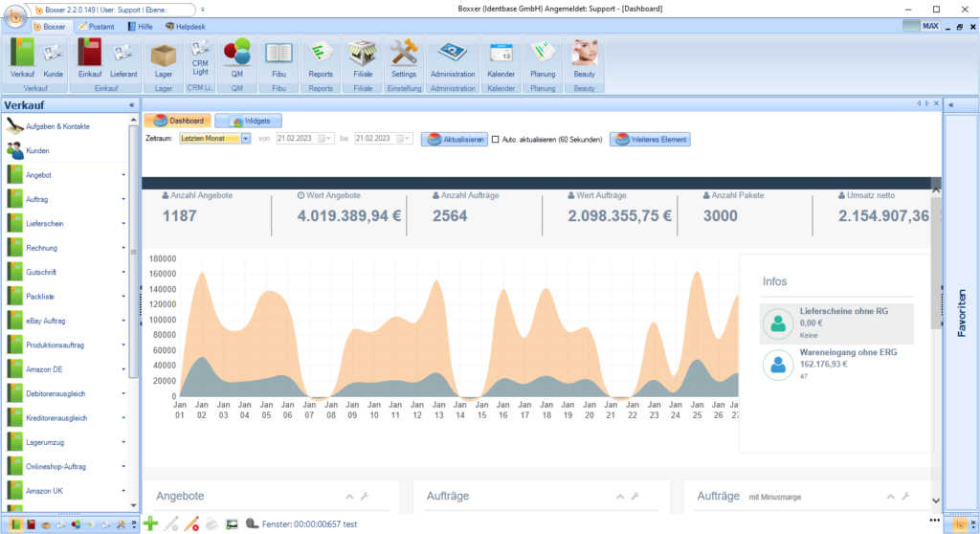This screenshot has height=534, width=980.
Task: Expand the Auftrag sidebar submenu arrow
Action: click(123, 199)
